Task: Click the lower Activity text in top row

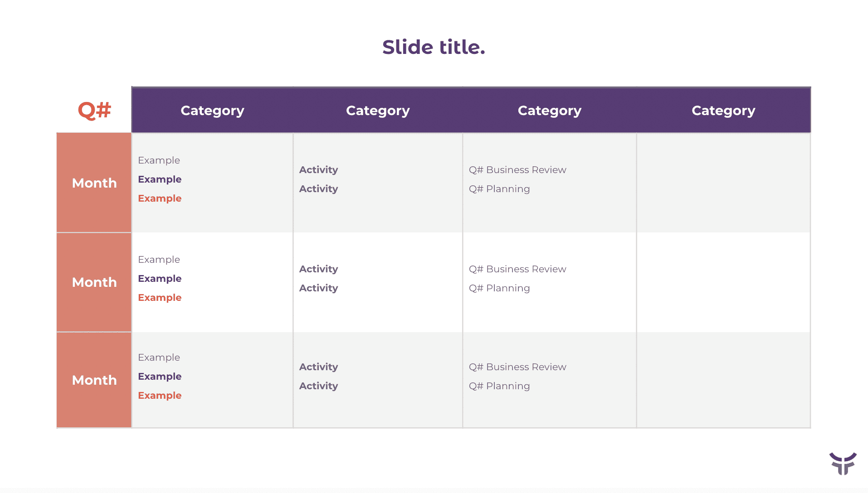Action: pyautogui.click(x=318, y=189)
